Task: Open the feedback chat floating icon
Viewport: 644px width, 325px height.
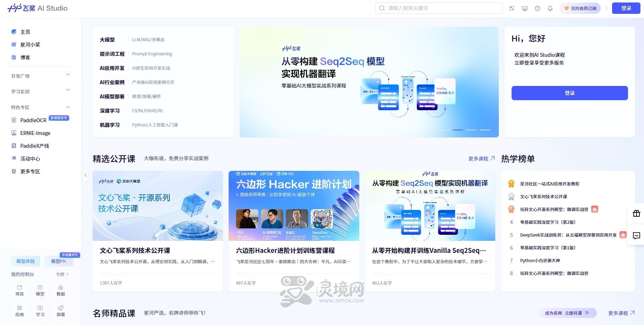Action: 636,236
